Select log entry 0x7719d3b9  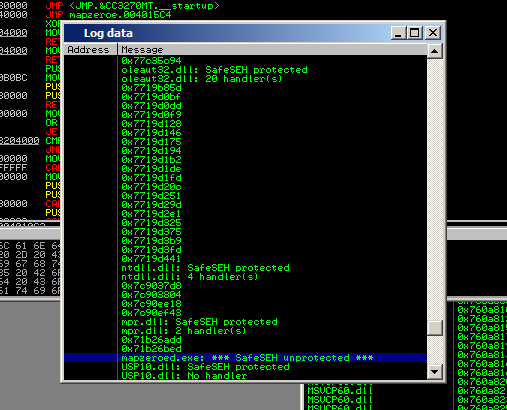[151, 241]
